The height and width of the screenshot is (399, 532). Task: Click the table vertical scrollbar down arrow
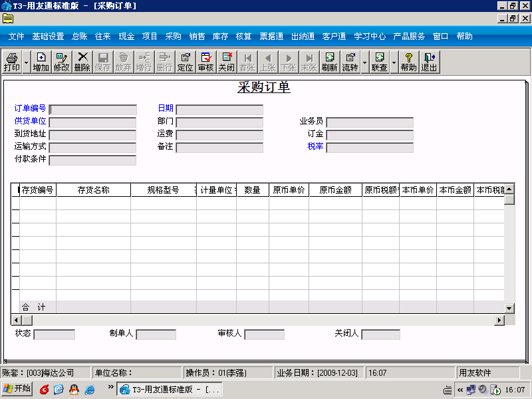click(x=509, y=308)
